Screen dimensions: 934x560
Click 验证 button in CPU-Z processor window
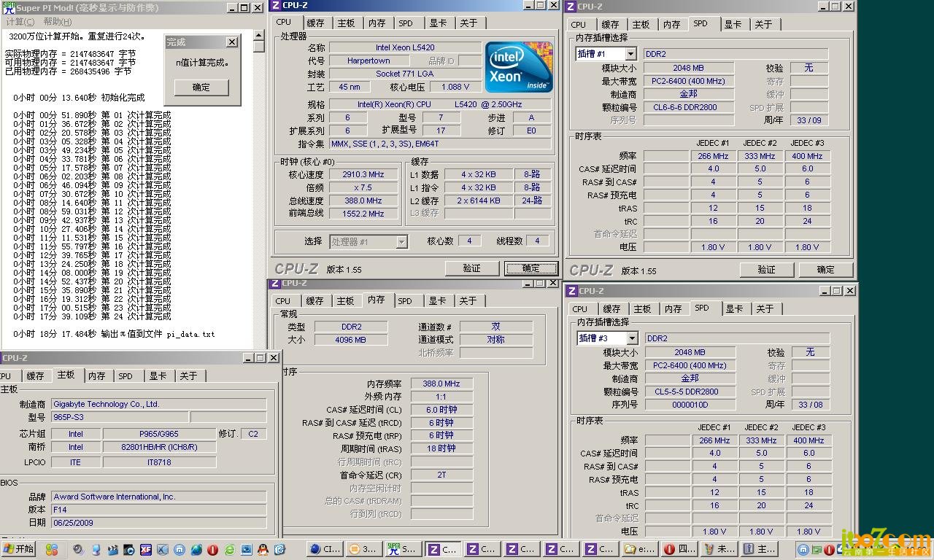471,268
